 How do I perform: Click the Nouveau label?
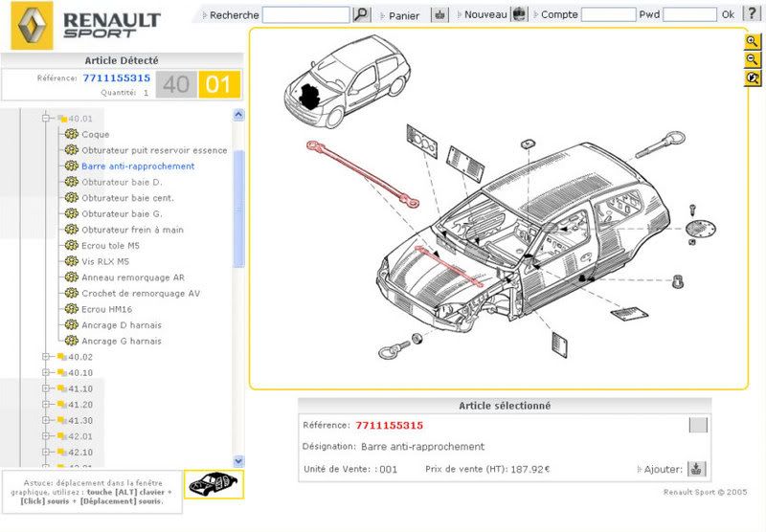coord(485,14)
